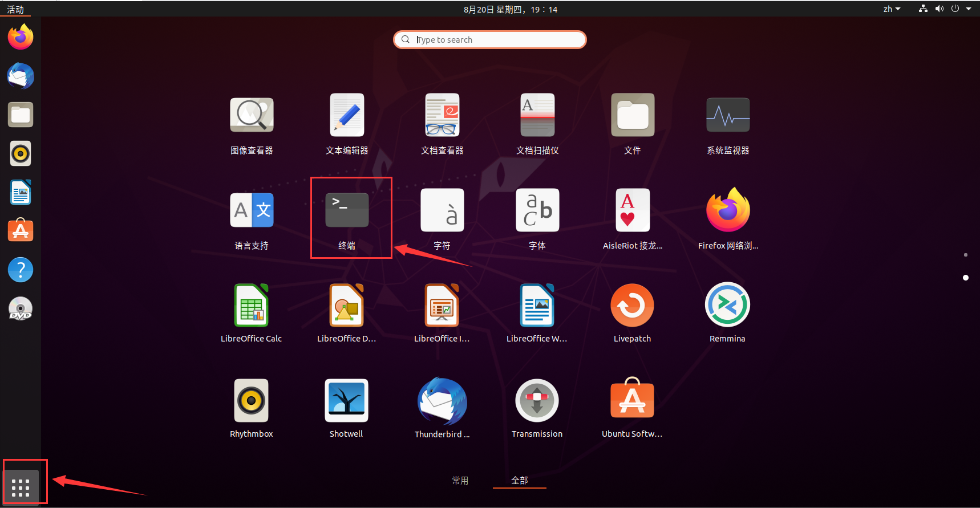Open the 文档查看器 document viewer
Screen dimensions: 980x508
coord(442,115)
